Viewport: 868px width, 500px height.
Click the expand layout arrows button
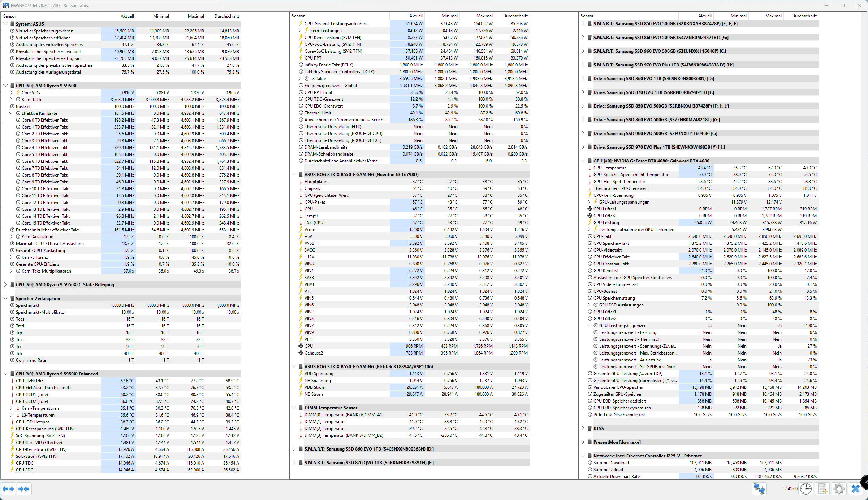click(8, 489)
